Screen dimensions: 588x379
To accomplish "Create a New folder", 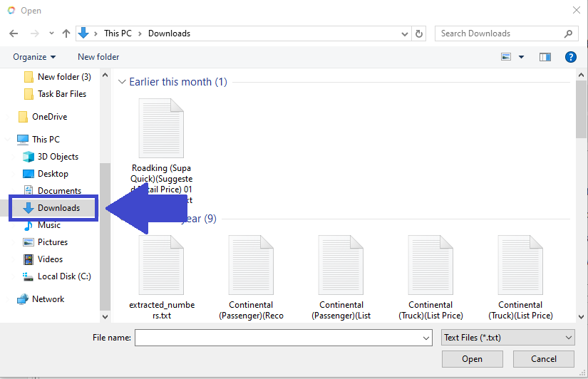I will [x=98, y=57].
